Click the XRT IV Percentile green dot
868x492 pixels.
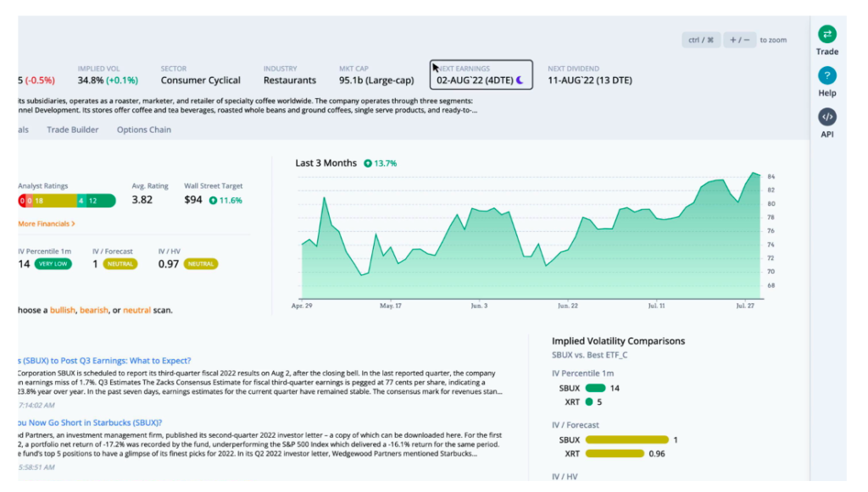pos(589,402)
